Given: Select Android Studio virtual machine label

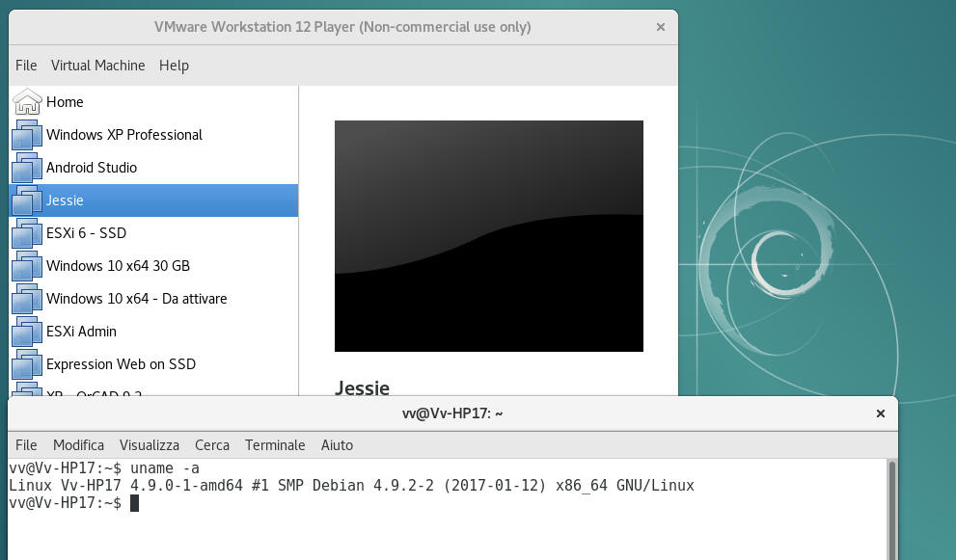Looking at the screenshot, I should tap(92, 168).
